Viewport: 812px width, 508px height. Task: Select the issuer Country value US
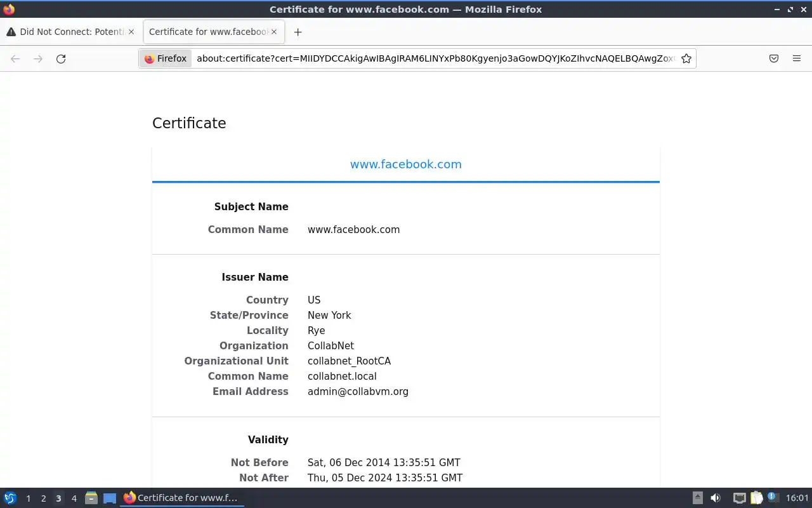pyautogui.click(x=314, y=300)
